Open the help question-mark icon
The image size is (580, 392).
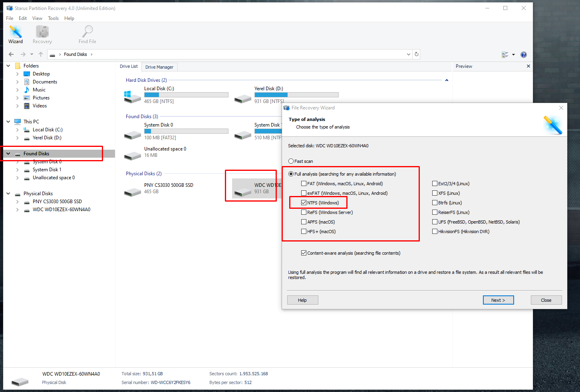524,55
